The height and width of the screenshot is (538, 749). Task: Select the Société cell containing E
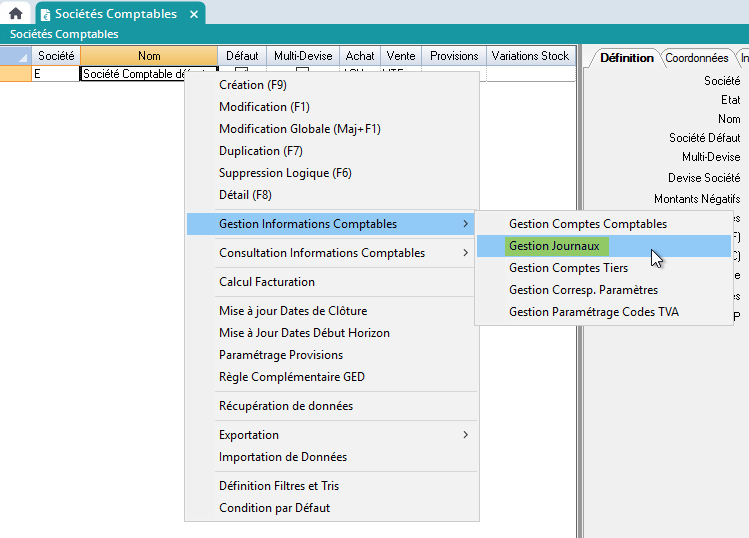55,74
